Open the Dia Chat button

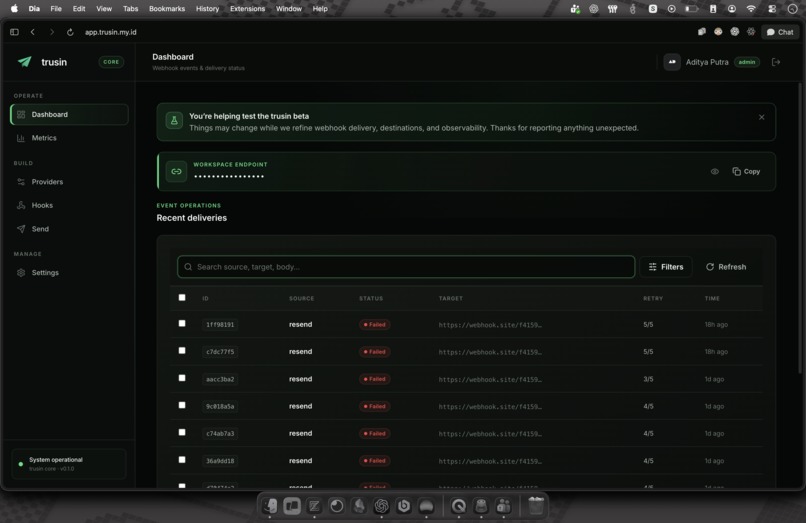[780, 32]
